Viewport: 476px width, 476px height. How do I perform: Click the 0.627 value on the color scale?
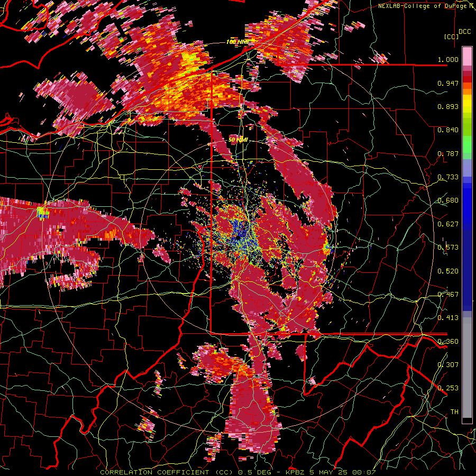tap(448, 224)
